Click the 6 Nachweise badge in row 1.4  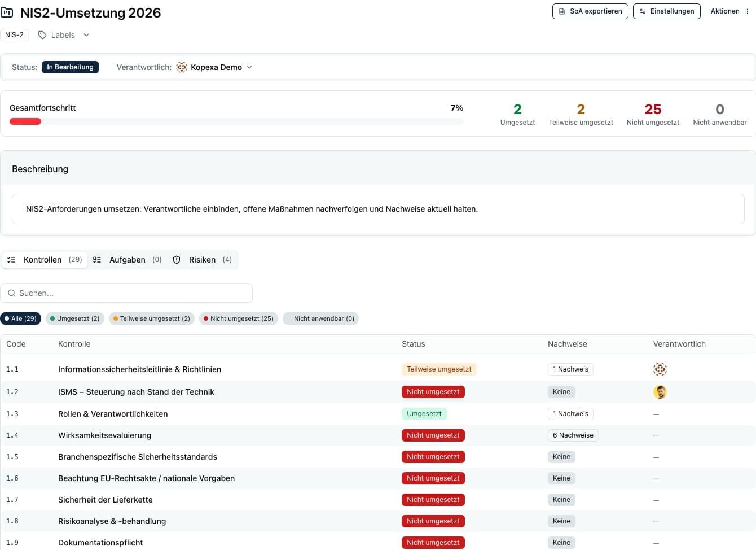tap(573, 435)
